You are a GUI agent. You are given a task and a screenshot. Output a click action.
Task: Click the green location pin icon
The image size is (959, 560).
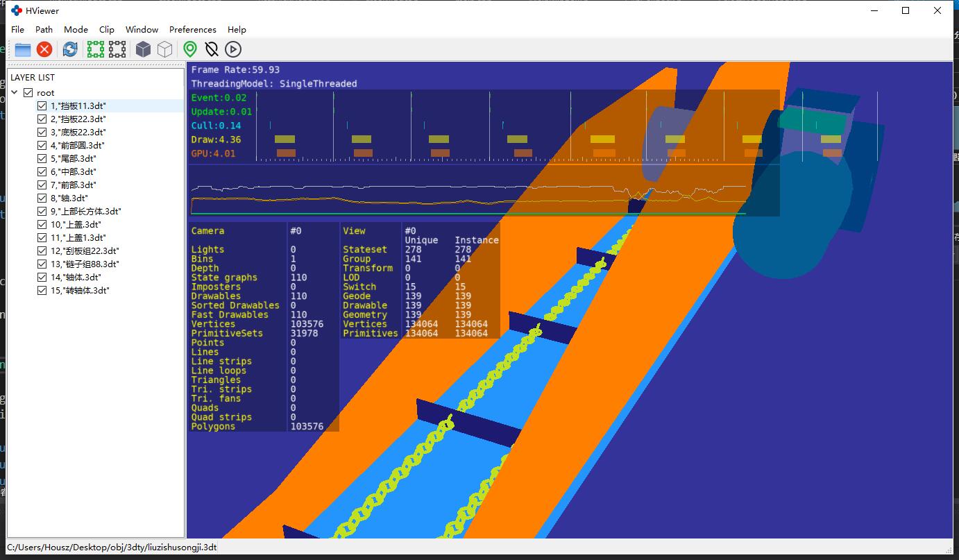point(190,49)
